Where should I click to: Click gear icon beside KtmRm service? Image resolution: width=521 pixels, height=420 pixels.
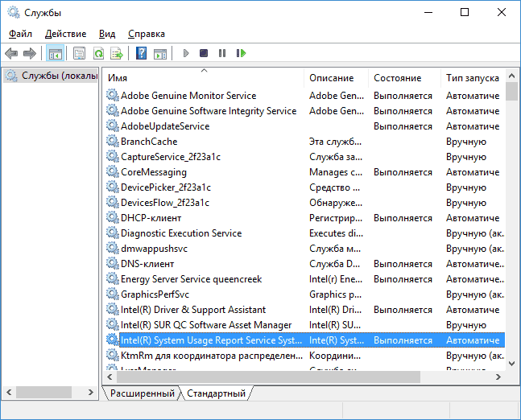[112, 355]
